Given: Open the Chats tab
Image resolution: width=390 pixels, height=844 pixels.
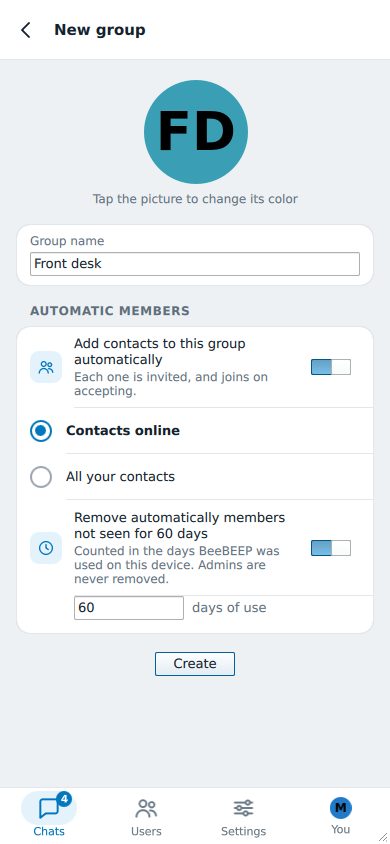Looking at the screenshot, I should click(49, 815).
